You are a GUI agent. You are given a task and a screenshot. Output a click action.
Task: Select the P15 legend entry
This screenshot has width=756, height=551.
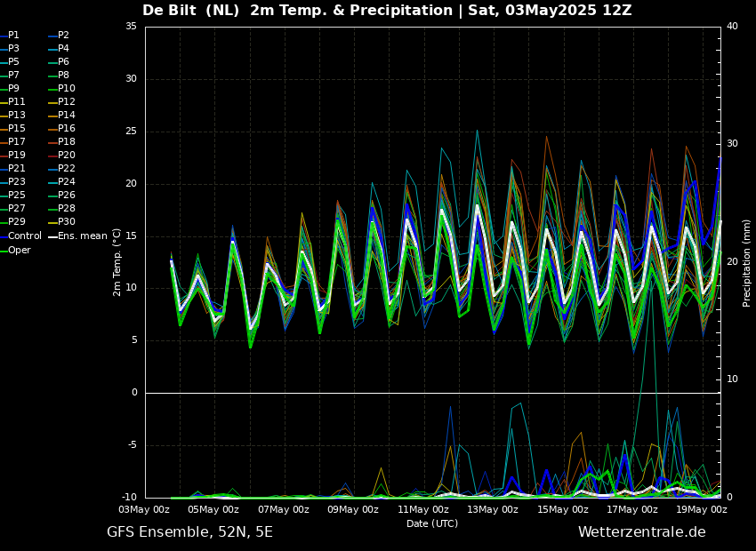[x=17, y=129]
